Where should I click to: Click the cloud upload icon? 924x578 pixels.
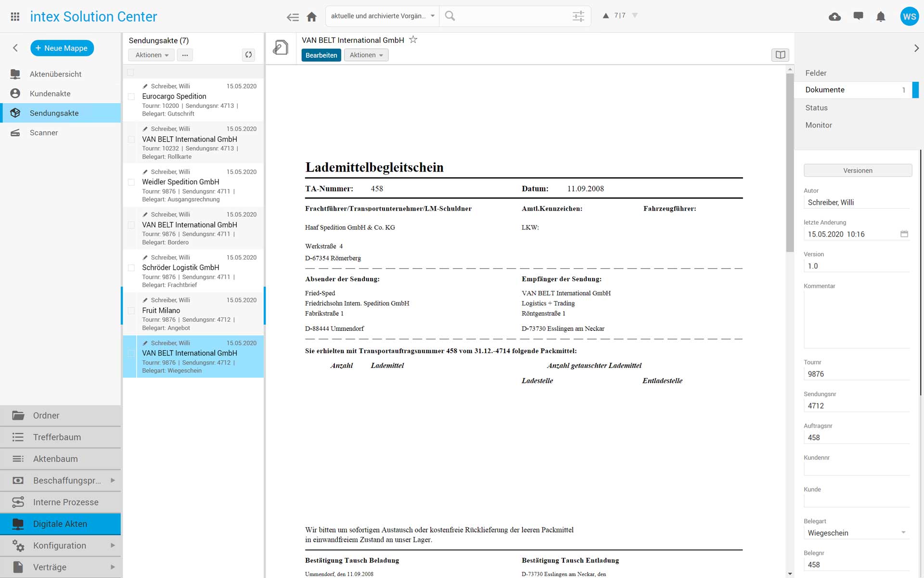coord(834,17)
